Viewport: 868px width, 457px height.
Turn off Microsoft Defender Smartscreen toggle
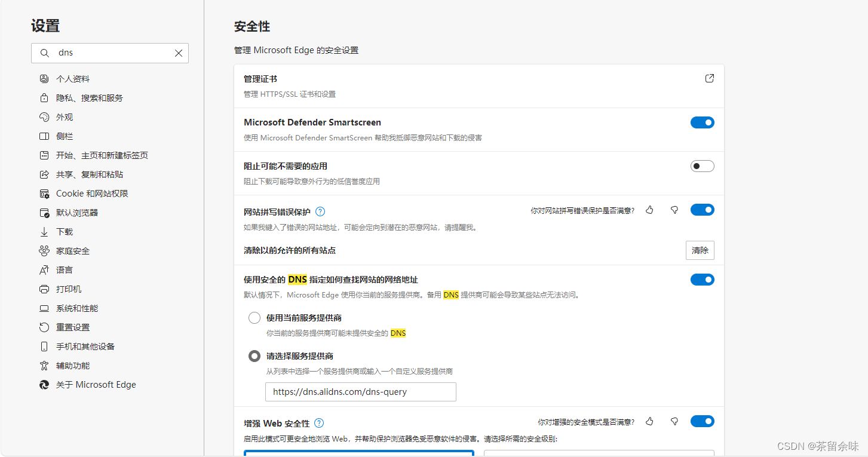703,122
